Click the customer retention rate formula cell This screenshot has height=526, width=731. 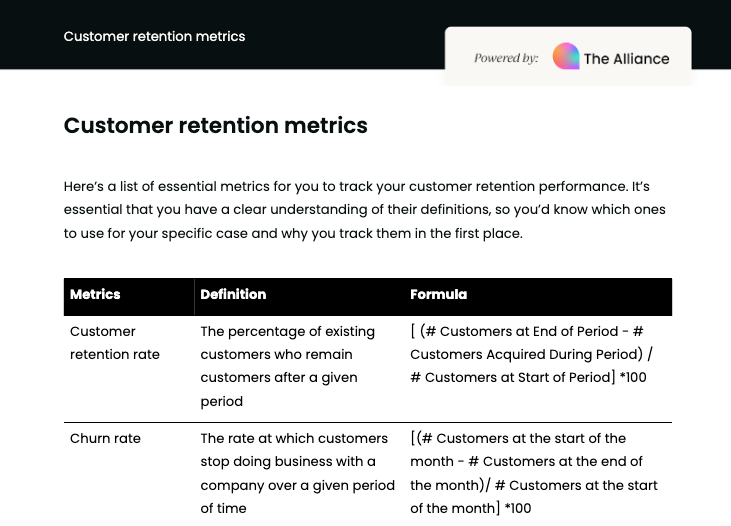[x=530, y=354]
